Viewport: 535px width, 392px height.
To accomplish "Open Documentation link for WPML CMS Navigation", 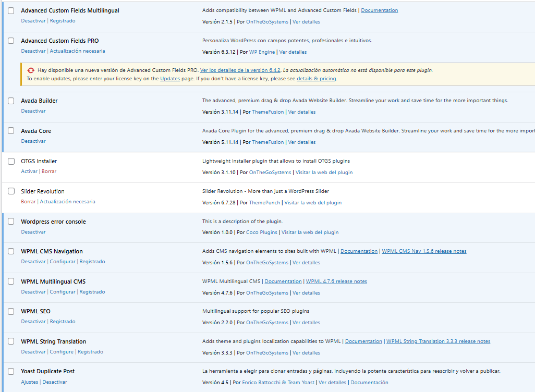I will (359, 251).
